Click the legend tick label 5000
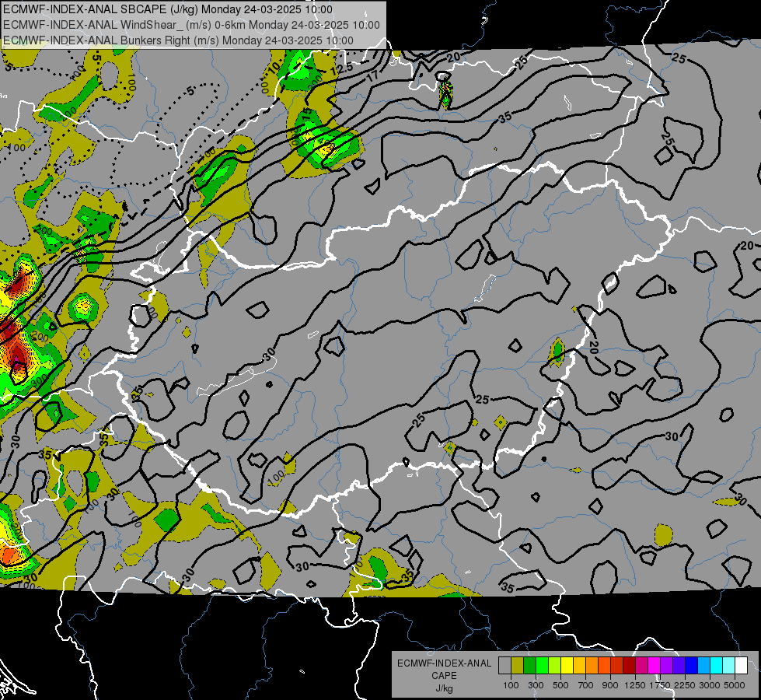Screen dimensions: 761x700 click(735, 685)
